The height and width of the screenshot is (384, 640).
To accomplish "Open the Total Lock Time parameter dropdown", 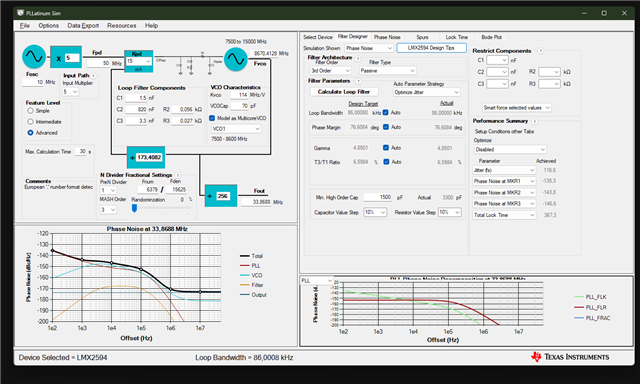I will click(x=504, y=215).
